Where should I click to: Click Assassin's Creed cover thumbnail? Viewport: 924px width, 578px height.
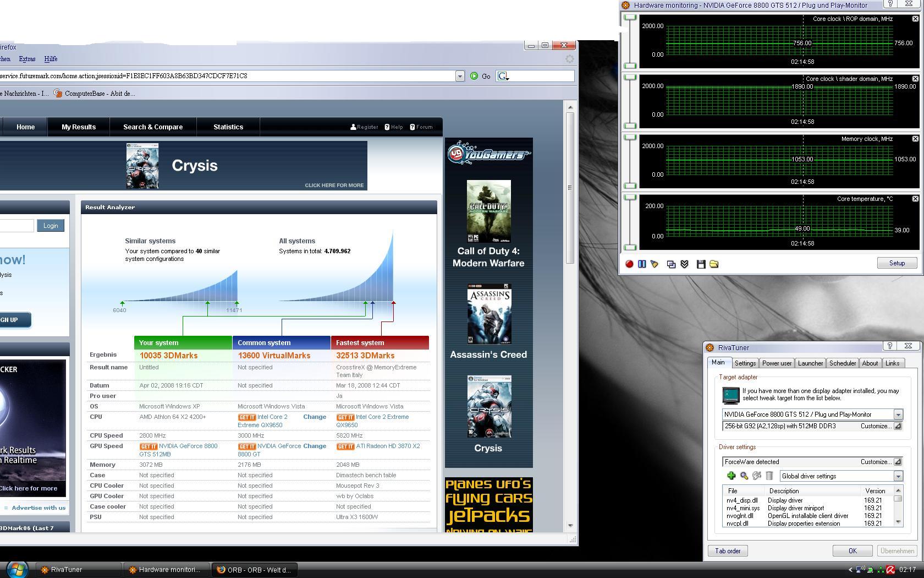point(489,314)
